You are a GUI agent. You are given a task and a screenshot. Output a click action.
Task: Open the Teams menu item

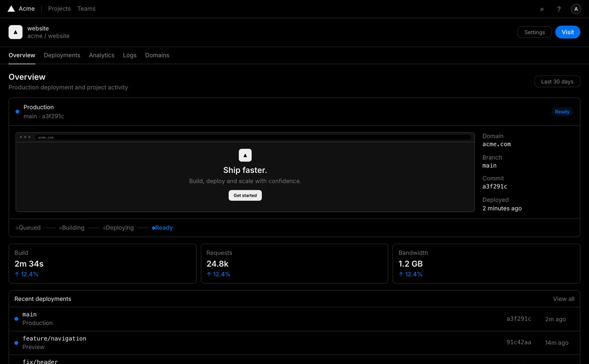click(x=87, y=9)
